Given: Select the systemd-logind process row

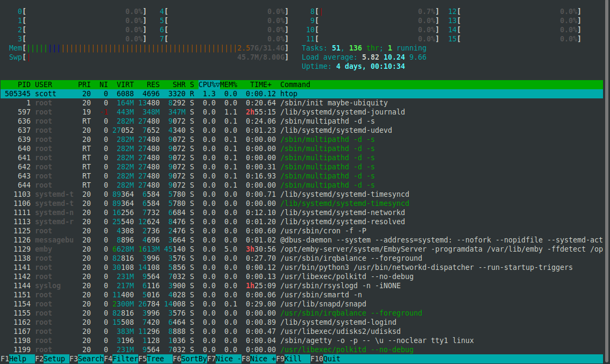Looking at the screenshot, I should (301, 322).
